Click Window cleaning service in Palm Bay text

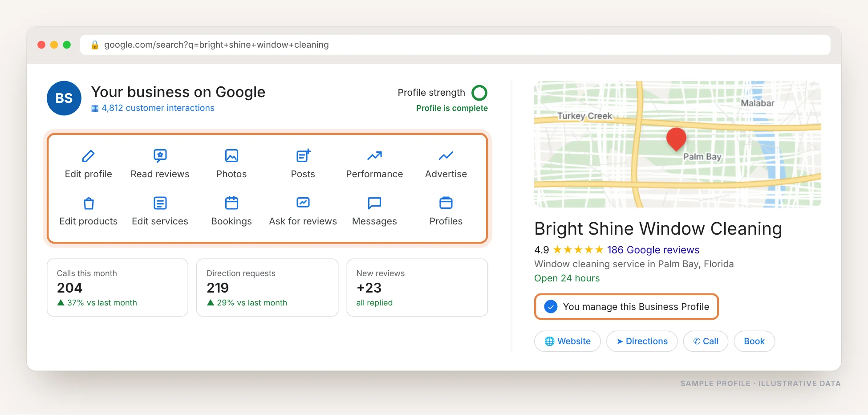click(x=634, y=264)
